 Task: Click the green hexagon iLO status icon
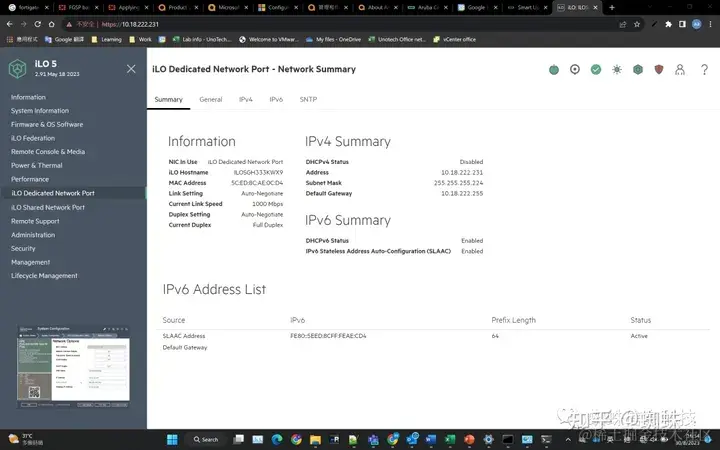click(x=638, y=69)
